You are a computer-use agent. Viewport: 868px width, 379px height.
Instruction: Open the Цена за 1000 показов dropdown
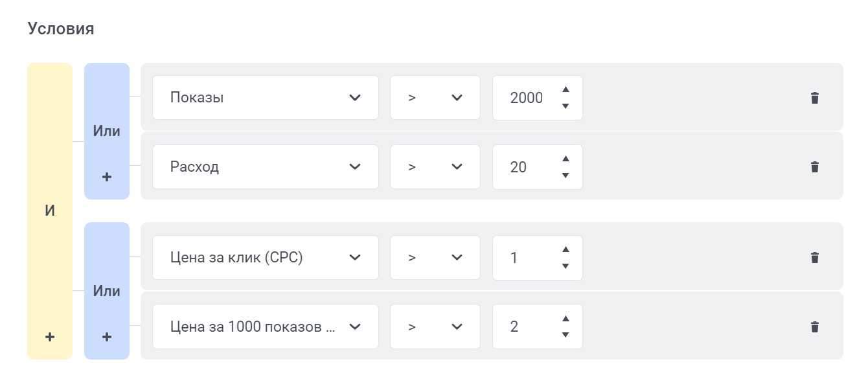point(266,327)
